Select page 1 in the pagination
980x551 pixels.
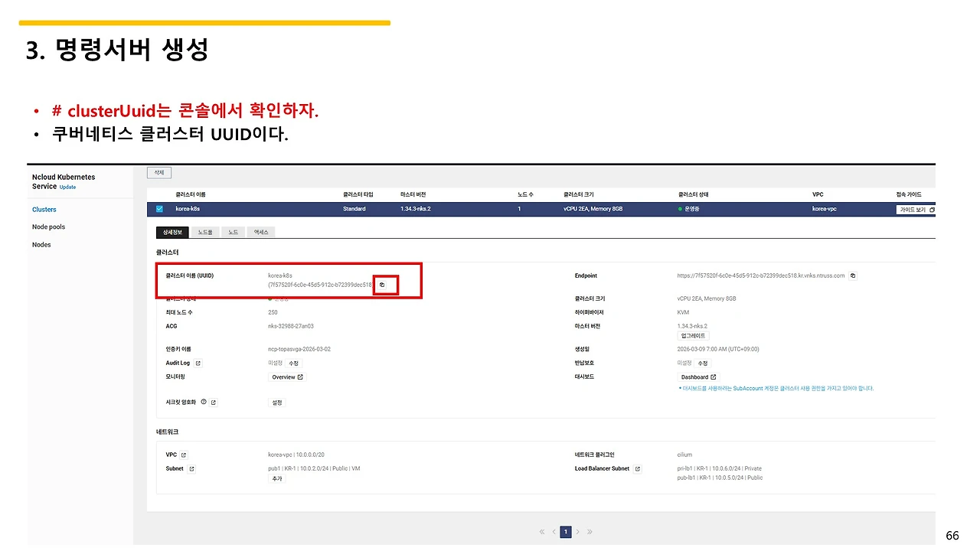coord(566,532)
